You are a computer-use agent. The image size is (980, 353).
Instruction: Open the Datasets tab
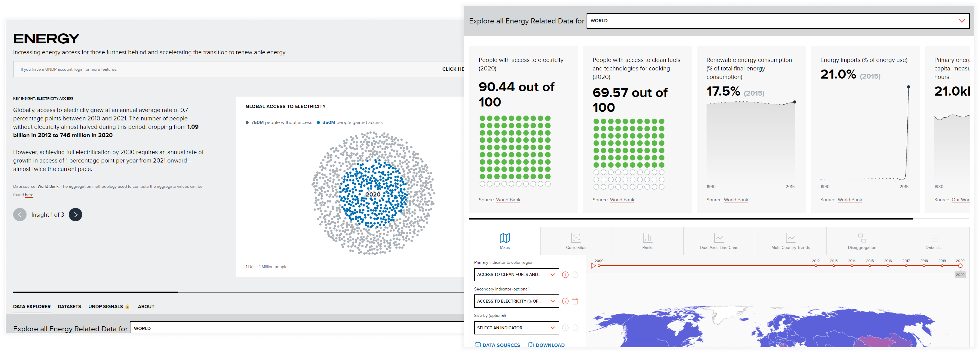click(x=69, y=306)
